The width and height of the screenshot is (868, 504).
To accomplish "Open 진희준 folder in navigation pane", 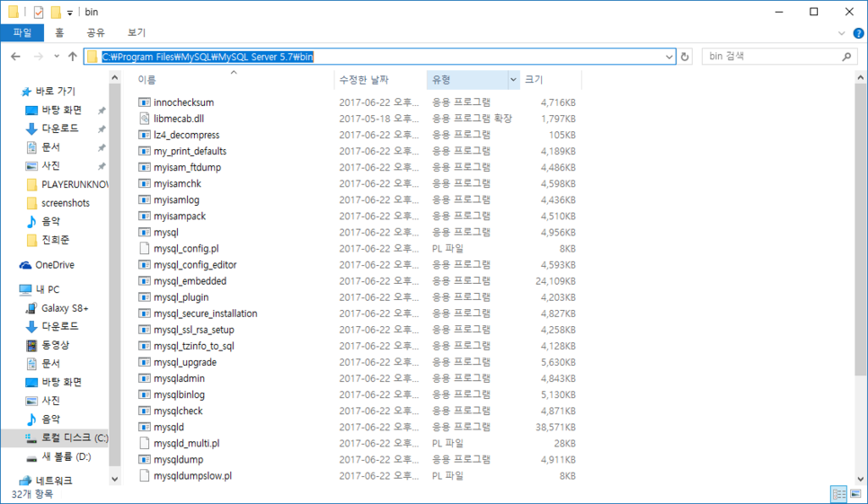I will (x=56, y=240).
